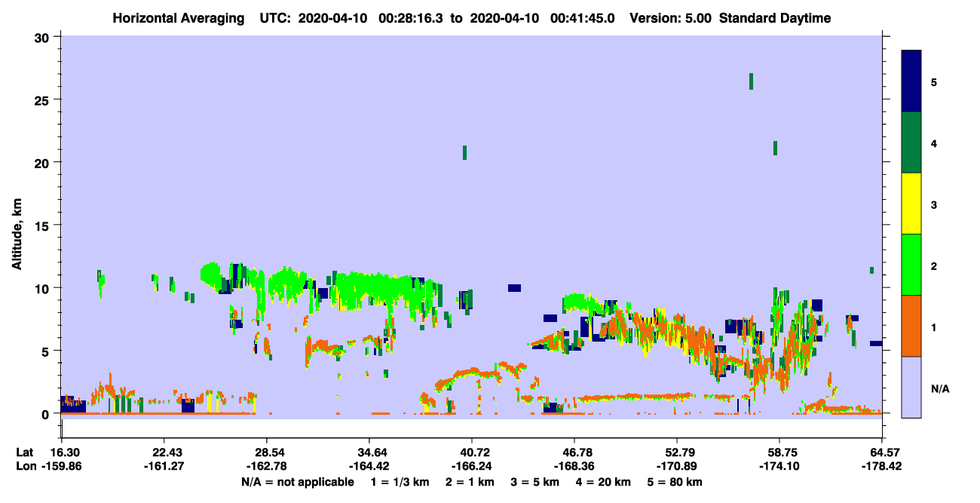Click the 'Standard Daytime' text in title
Viewport: 980px width, 503px height.
pos(775,18)
